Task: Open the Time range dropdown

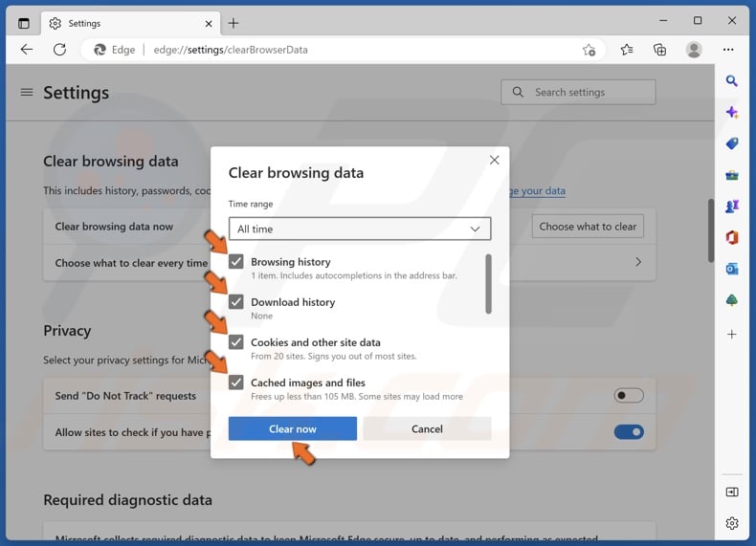Action: coord(360,229)
